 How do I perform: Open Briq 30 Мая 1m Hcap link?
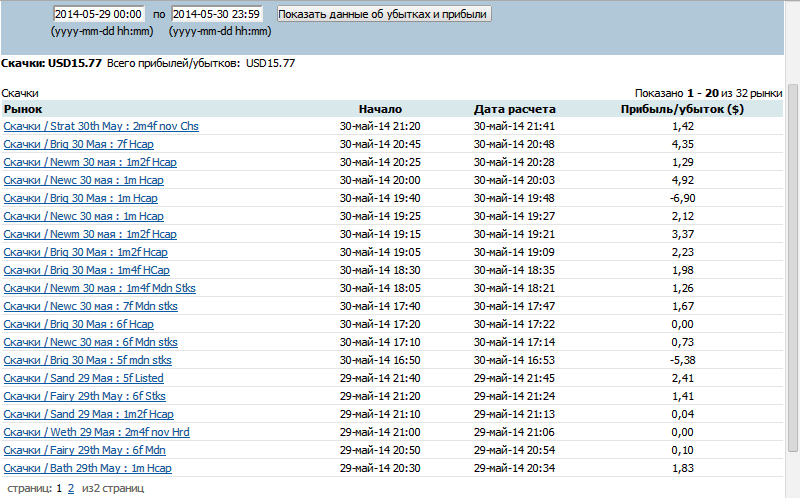pyautogui.click(x=81, y=198)
